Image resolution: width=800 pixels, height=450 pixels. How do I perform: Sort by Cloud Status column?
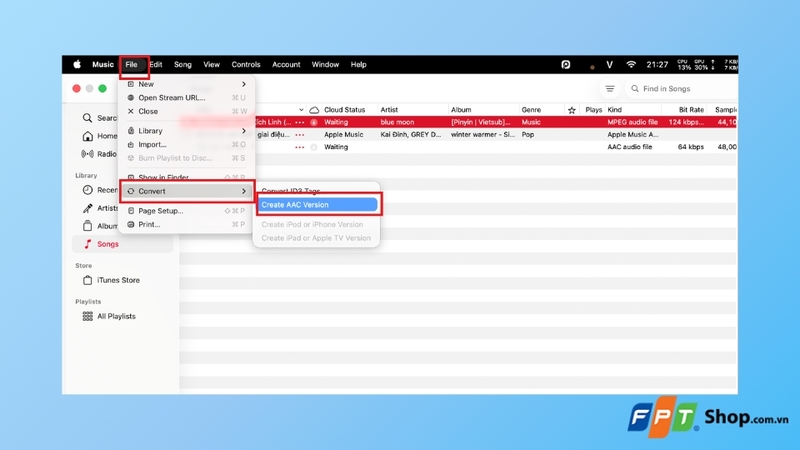tap(344, 110)
